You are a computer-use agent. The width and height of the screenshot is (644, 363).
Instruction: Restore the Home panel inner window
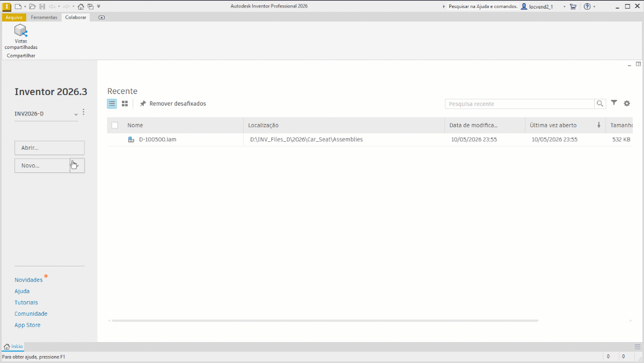click(639, 64)
